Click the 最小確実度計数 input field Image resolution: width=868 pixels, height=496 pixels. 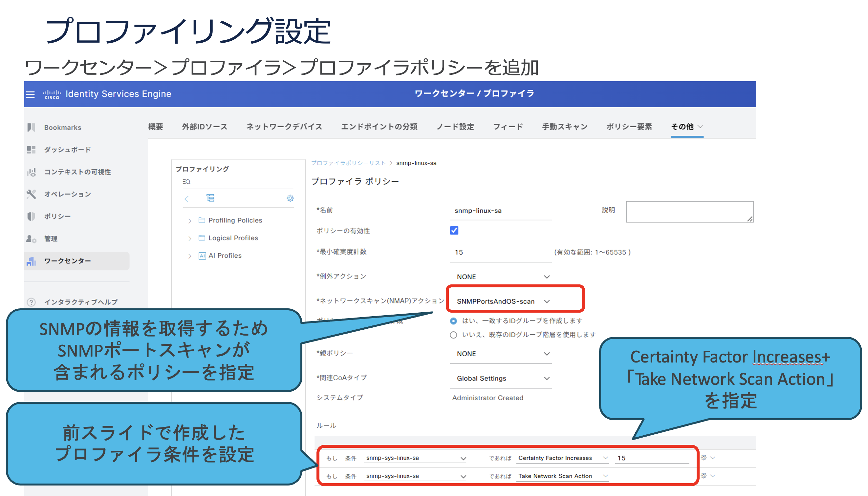500,253
